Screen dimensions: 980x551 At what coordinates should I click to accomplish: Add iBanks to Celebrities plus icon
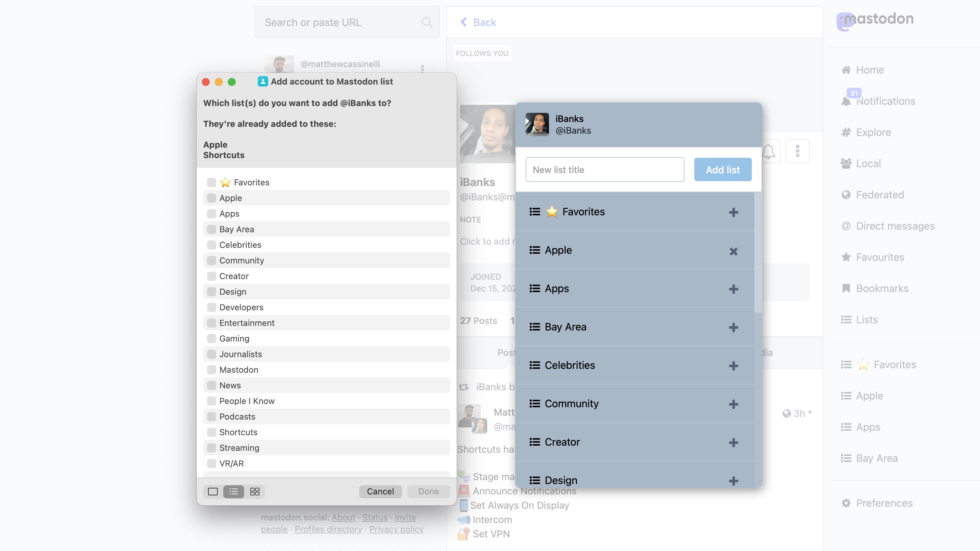734,366
